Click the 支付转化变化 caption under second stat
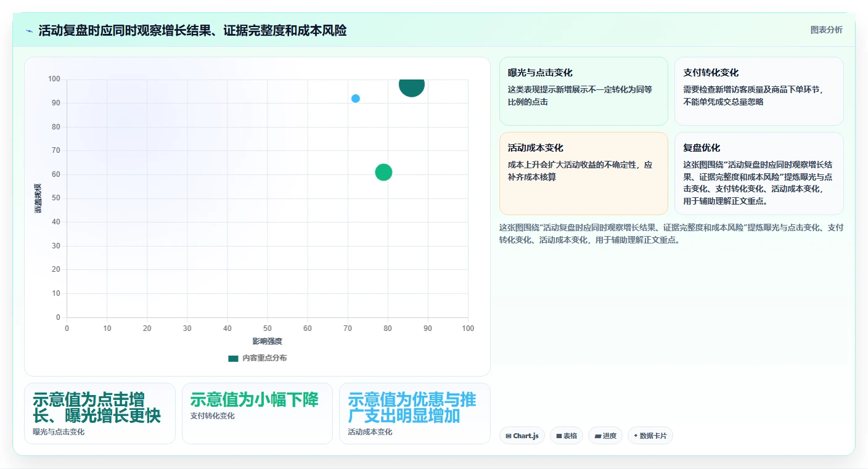The image size is (868, 469). coord(213,416)
